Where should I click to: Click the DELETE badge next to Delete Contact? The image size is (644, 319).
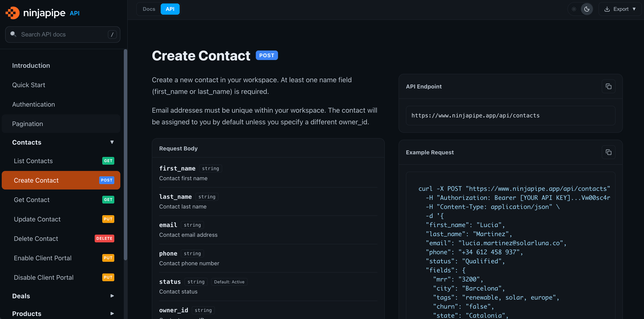(104, 238)
